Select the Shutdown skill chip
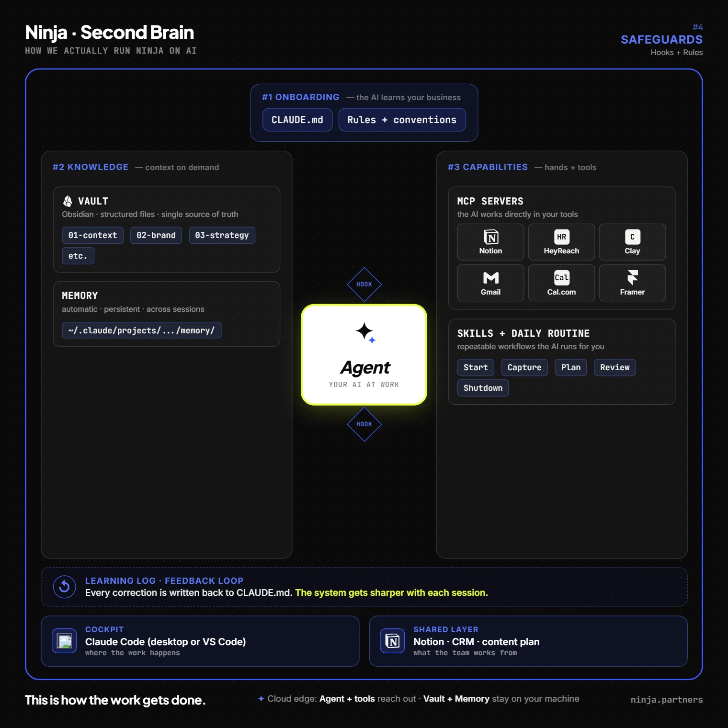This screenshot has width=728, height=728. pos(483,388)
